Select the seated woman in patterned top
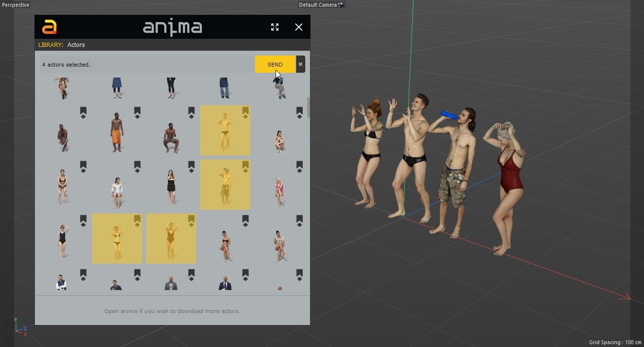 pyautogui.click(x=279, y=246)
